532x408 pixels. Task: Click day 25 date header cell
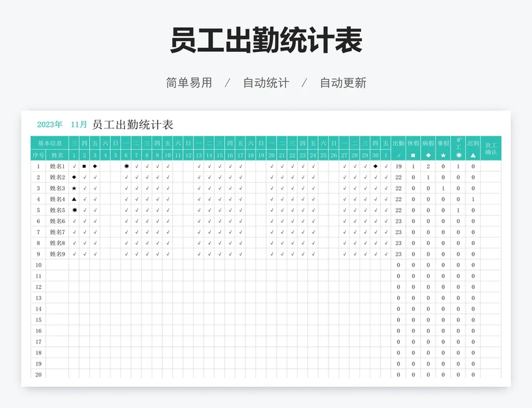(x=323, y=156)
